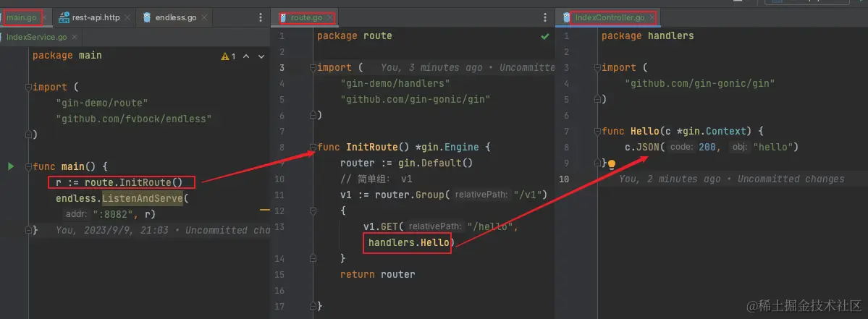
Task: Run the main function from the gutter
Action: pos(11,166)
